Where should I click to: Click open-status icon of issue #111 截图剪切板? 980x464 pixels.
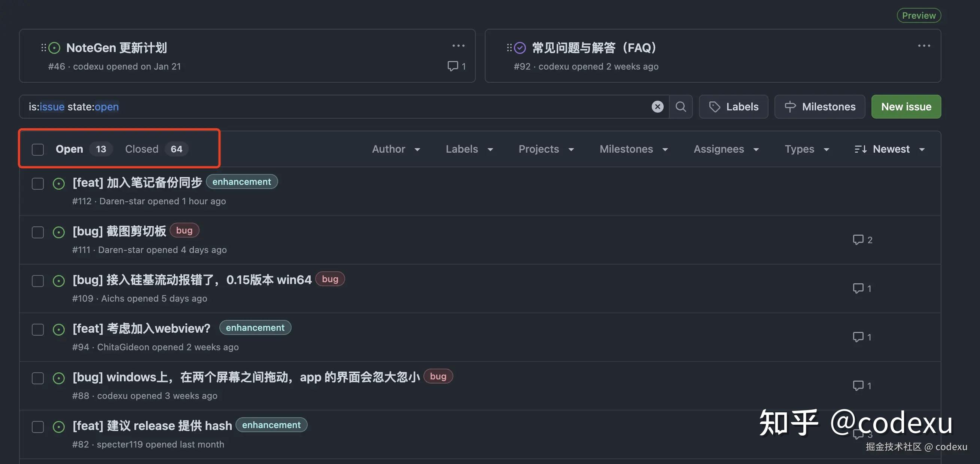59,232
